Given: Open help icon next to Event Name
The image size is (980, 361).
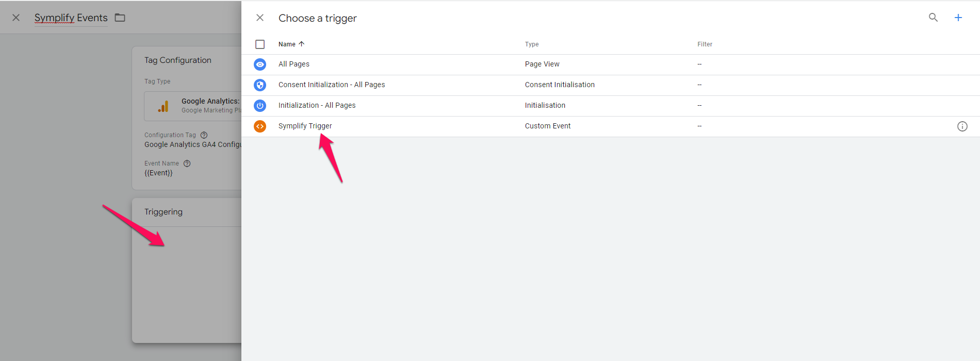Looking at the screenshot, I should click(187, 163).
